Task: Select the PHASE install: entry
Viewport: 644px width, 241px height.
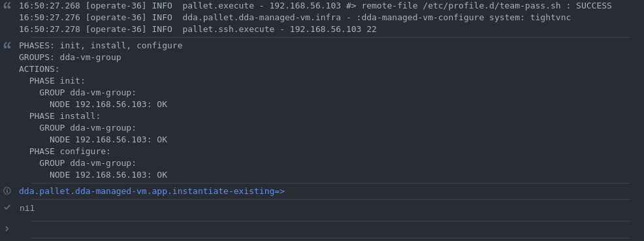Action: 65,116
